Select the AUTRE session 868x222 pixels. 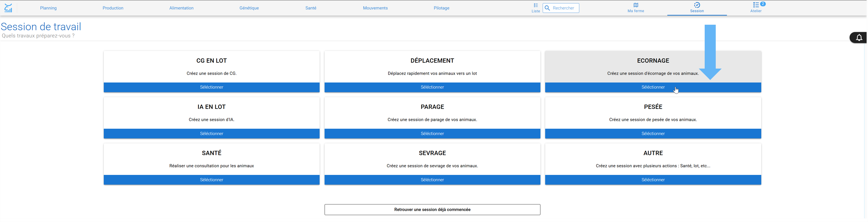click(x=653, y=180)
